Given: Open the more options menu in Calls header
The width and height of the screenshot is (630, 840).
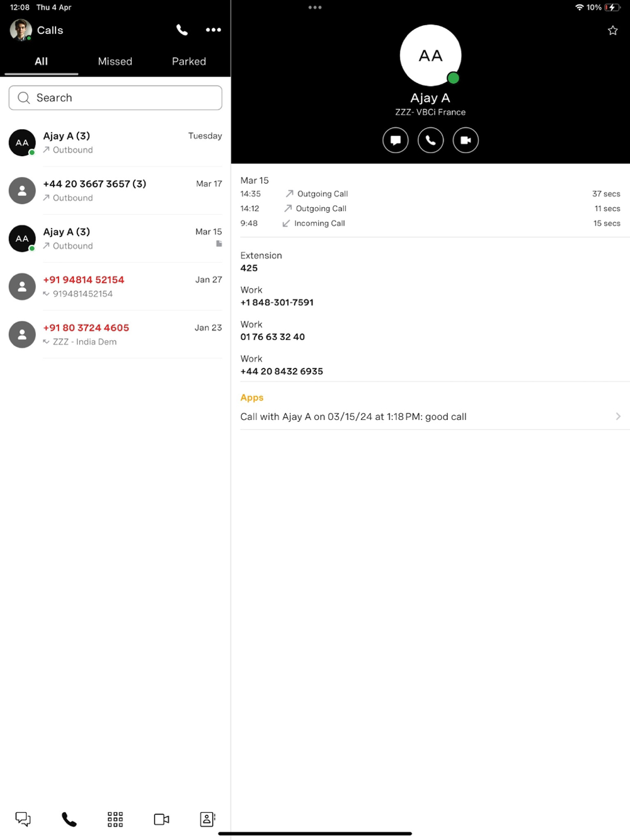Looking at the screenshot, I should pos(214,30).
